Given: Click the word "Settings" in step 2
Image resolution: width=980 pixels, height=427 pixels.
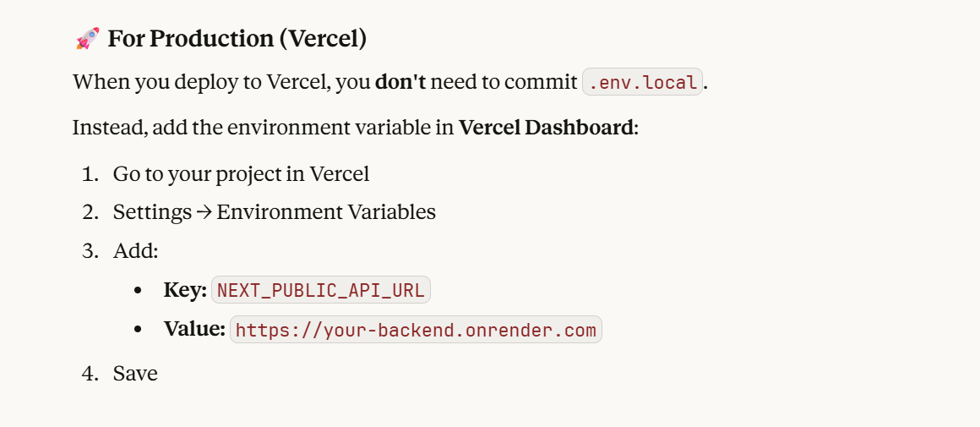Looking at the screenshot, I should click(x=152, y=212).
